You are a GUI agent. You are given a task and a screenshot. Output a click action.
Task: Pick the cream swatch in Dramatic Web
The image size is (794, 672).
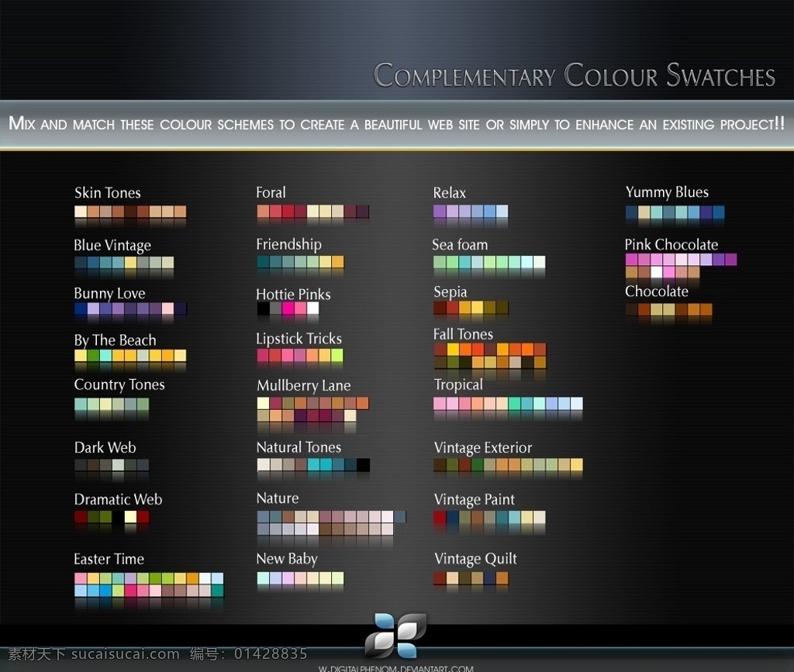[130, 517]
